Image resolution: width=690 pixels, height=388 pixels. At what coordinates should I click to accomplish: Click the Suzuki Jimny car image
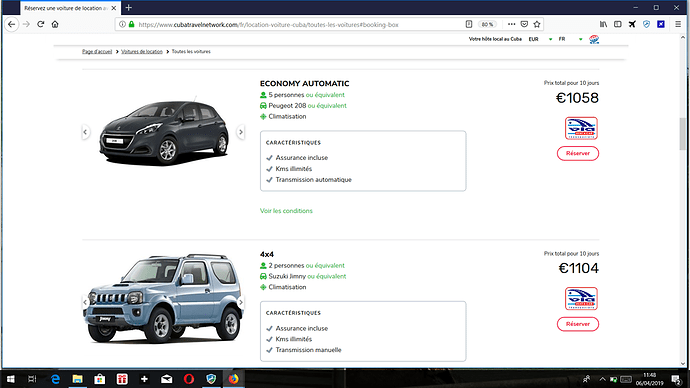pyautogui.click(x=163, y=298)
